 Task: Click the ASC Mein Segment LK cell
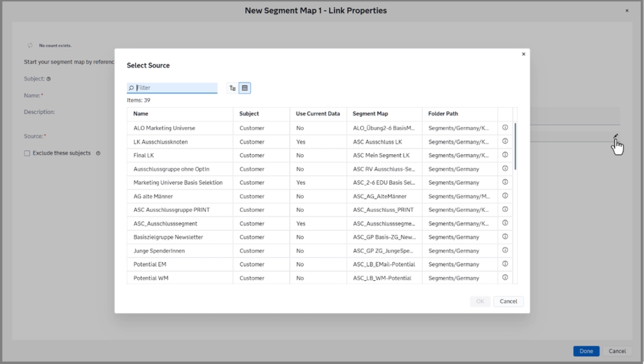384,155
